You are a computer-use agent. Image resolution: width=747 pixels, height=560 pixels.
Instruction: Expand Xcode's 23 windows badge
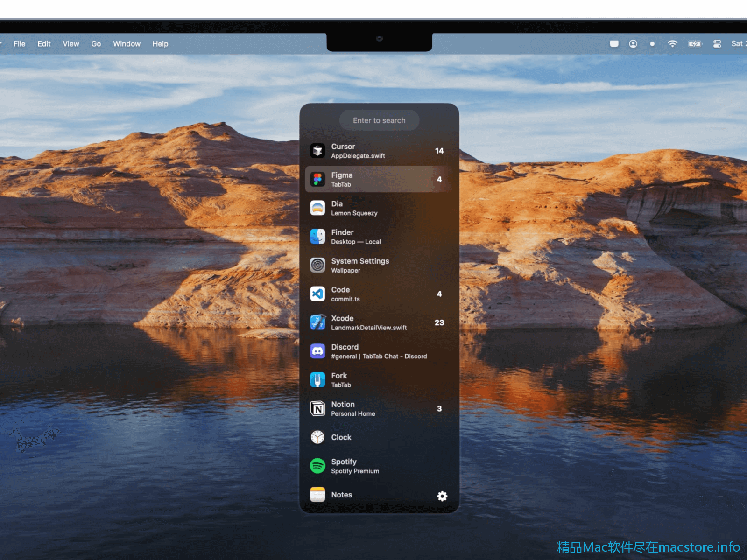[439, 322]
